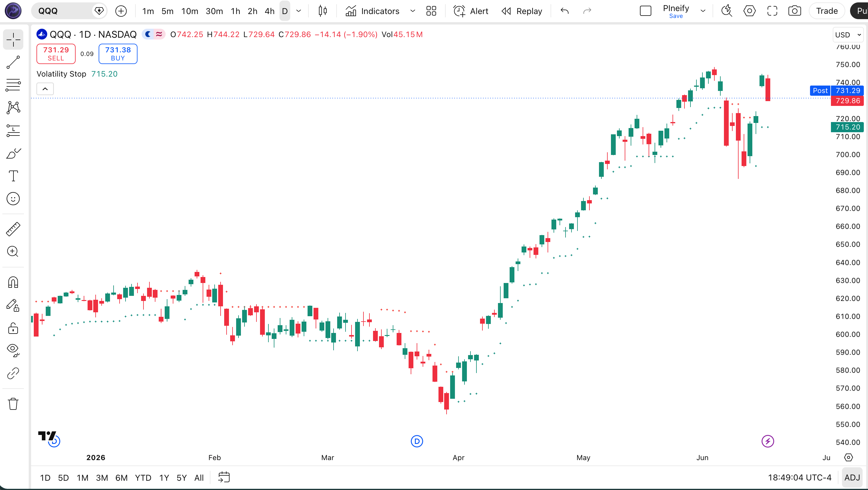Select the text annotation tool
Viewport: 868px width, 490px height.
(x=13, y=176)
